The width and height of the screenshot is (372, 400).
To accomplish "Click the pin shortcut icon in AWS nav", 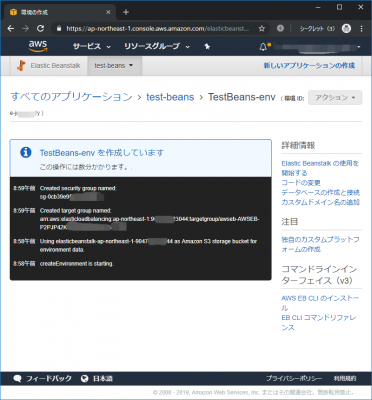I will point(207,47).
